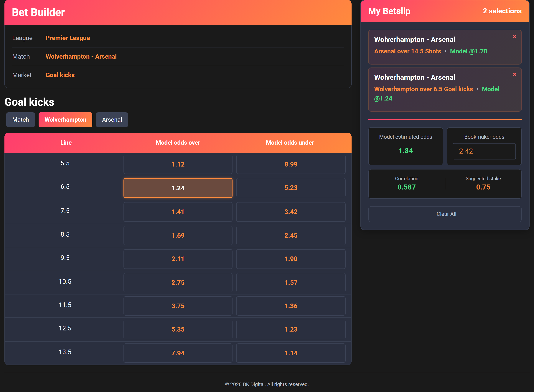The height and width of the screenshot is (392, 534).
Task: Click the 8.5 line cell
Action: 65,234
